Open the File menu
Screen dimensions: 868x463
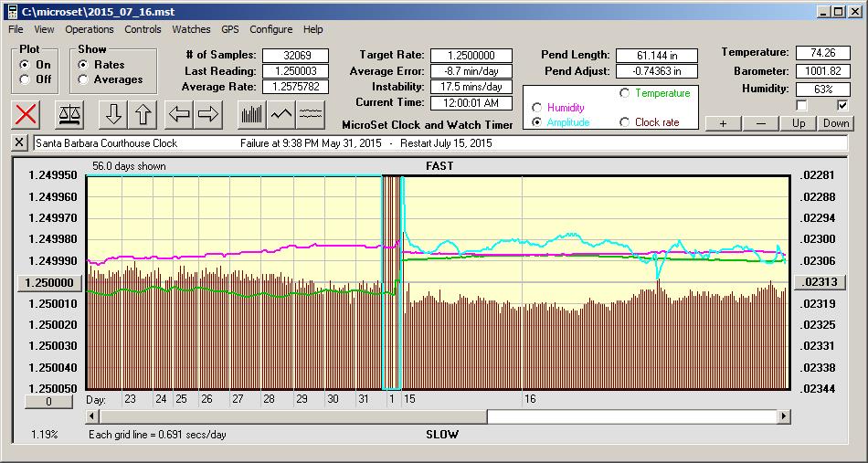16,29
